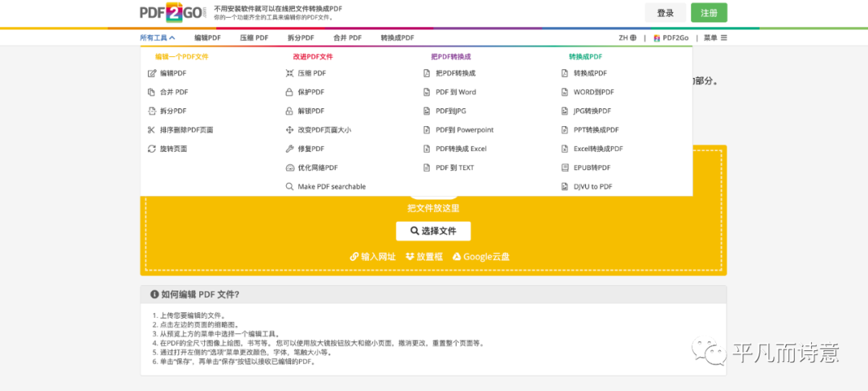
Task: Click the book icon beside EPUB转PDF
Action: coord(565,168)
